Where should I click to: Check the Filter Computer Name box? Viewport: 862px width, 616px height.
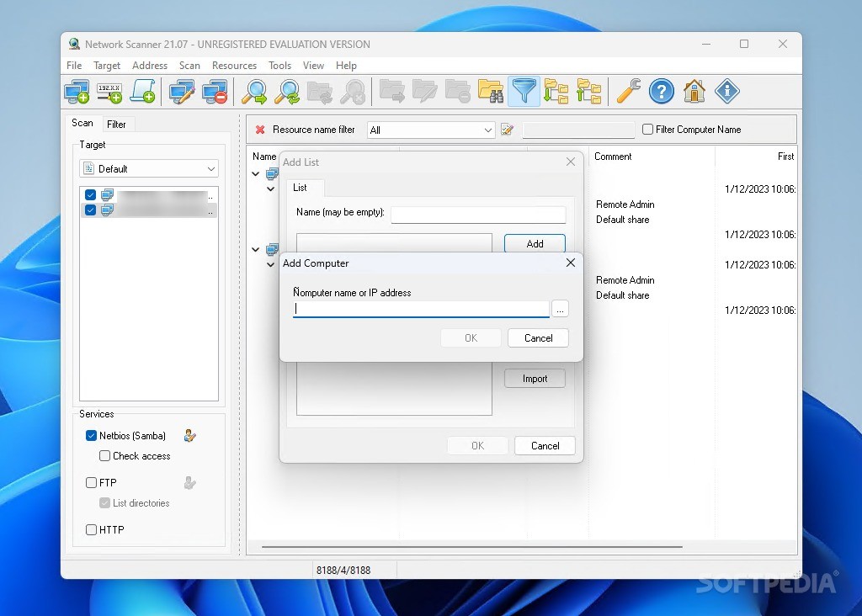pyautogui.click(x=647, y=129)
